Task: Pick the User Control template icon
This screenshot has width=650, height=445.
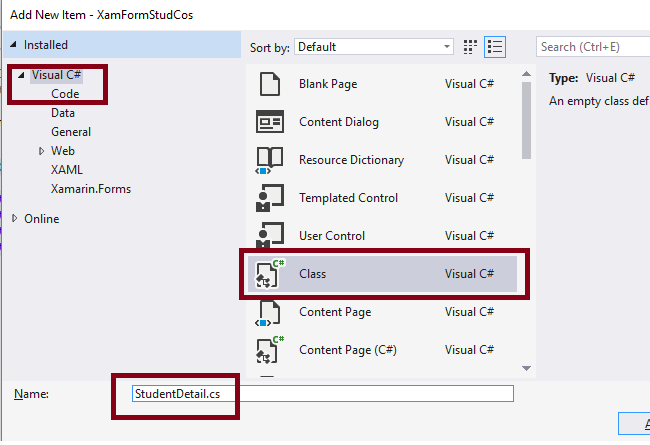Action: tap(270, 236)
